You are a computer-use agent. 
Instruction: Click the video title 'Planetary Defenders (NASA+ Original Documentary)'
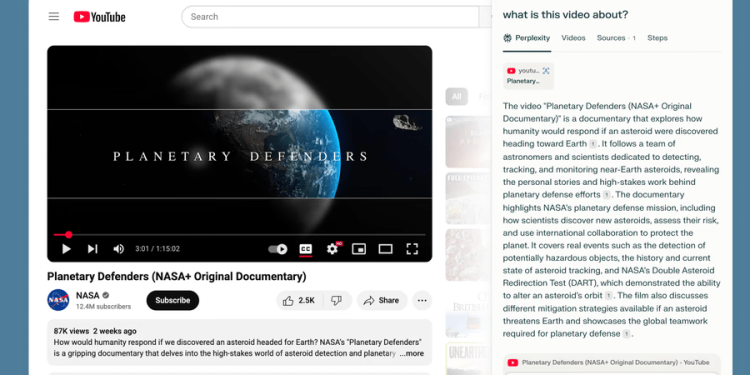click(x=176, y=276)
